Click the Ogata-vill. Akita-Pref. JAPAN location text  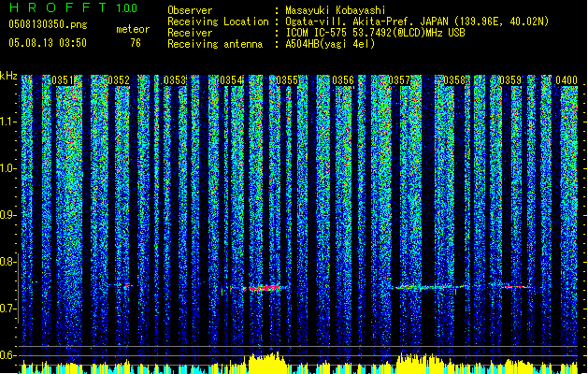pos(417,22)
